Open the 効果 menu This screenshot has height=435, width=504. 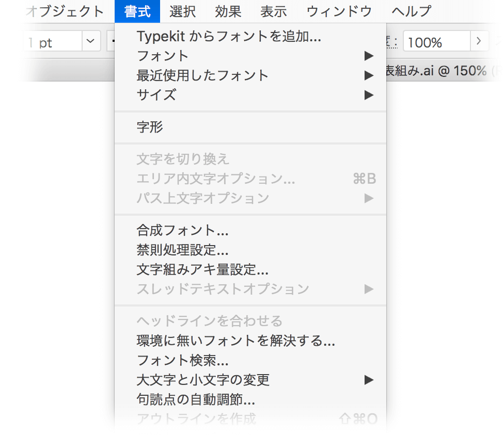[x=228, y=11]
